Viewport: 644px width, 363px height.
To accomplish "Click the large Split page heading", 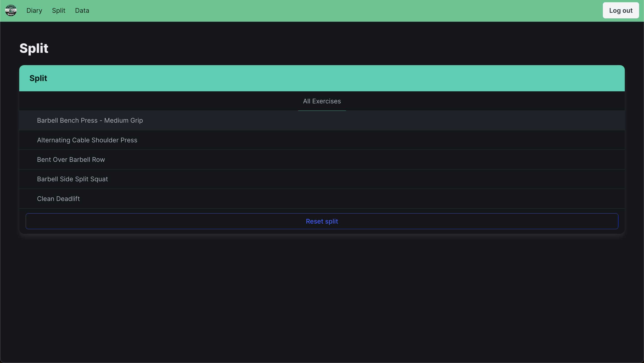I will pyautogui.click(x=34, y=48).
